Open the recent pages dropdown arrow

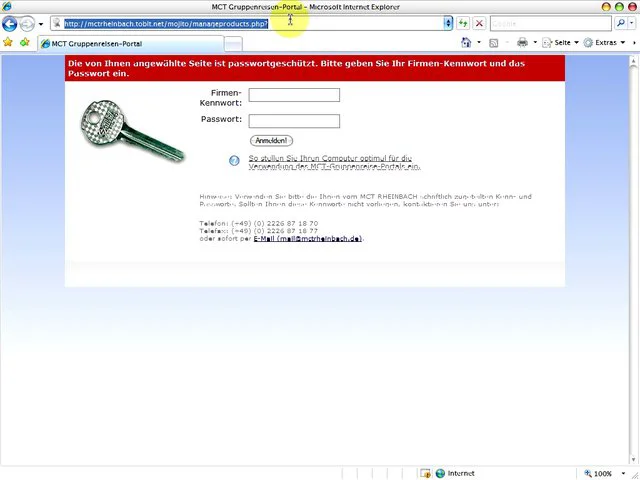tap(41, 24)
